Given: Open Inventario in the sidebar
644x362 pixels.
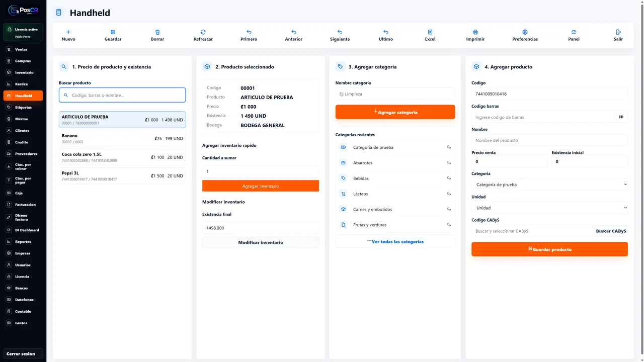Looking at the screenshot, I should (23, 72).
